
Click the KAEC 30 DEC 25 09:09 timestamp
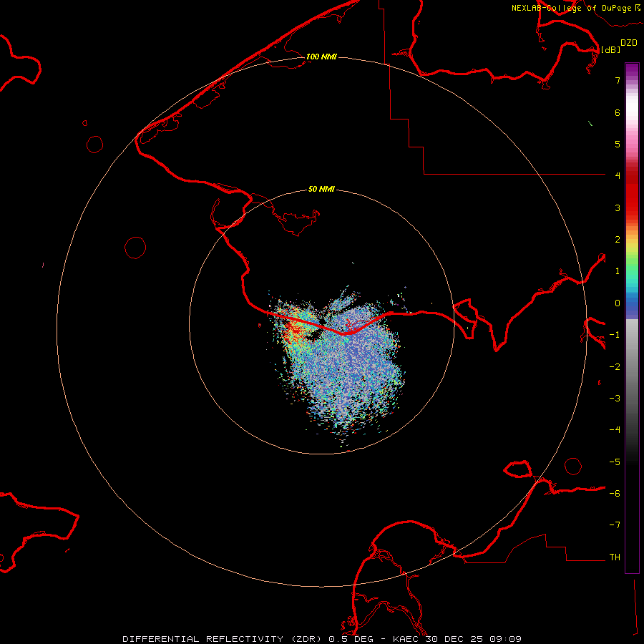point(457,639)
